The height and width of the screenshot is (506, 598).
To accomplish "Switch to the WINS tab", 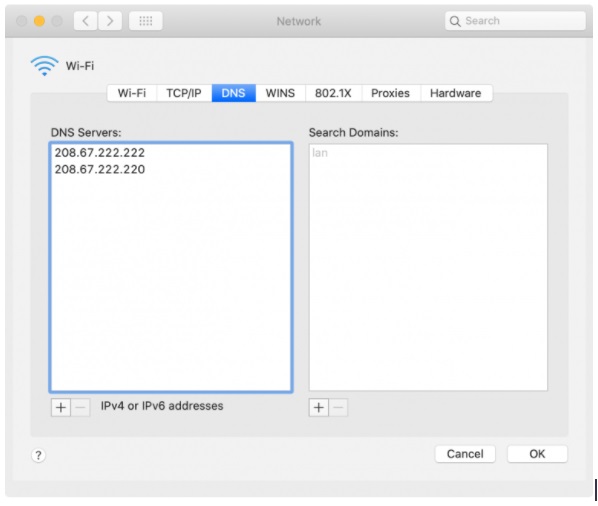I will click(x=280, y=93).
